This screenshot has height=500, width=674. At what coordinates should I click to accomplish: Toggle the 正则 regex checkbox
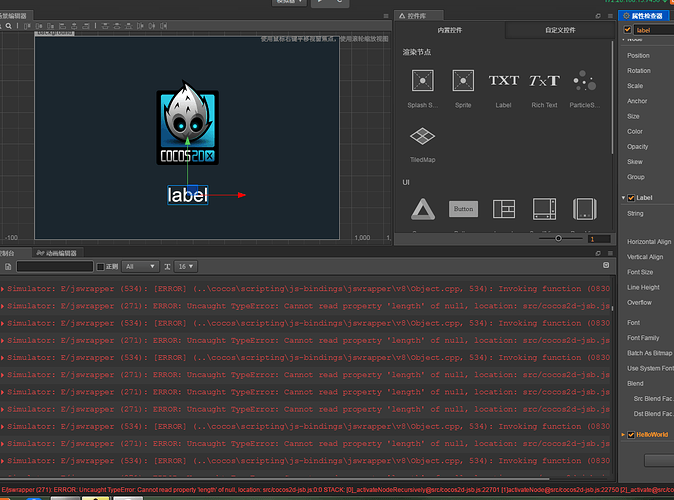point(101,267)
